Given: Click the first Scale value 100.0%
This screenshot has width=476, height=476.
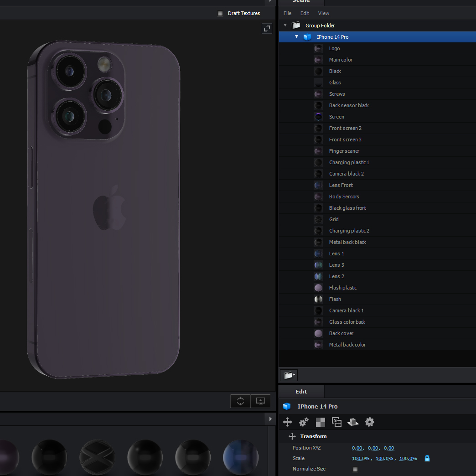Looking at the screenshot, I should 361,459.
